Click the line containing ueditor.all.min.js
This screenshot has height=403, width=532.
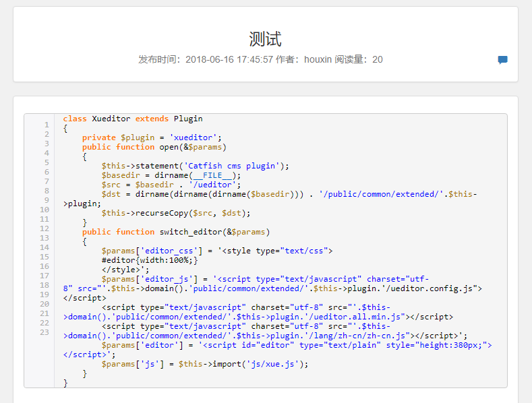coord(258,317)
